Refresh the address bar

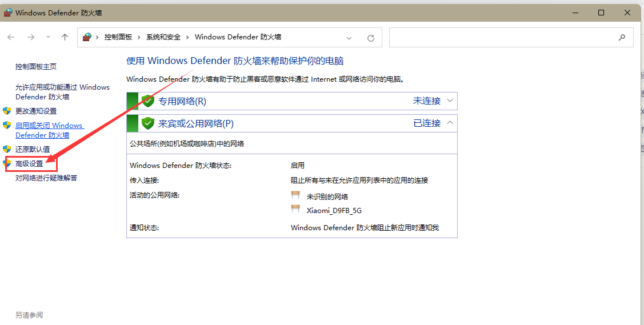[371, 38]
